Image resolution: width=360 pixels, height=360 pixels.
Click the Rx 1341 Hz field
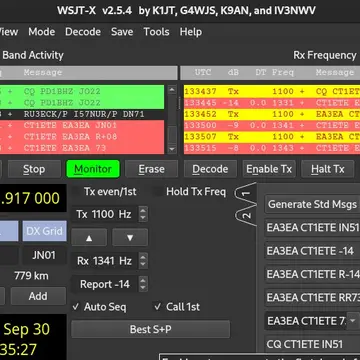[x=104, y=261]
